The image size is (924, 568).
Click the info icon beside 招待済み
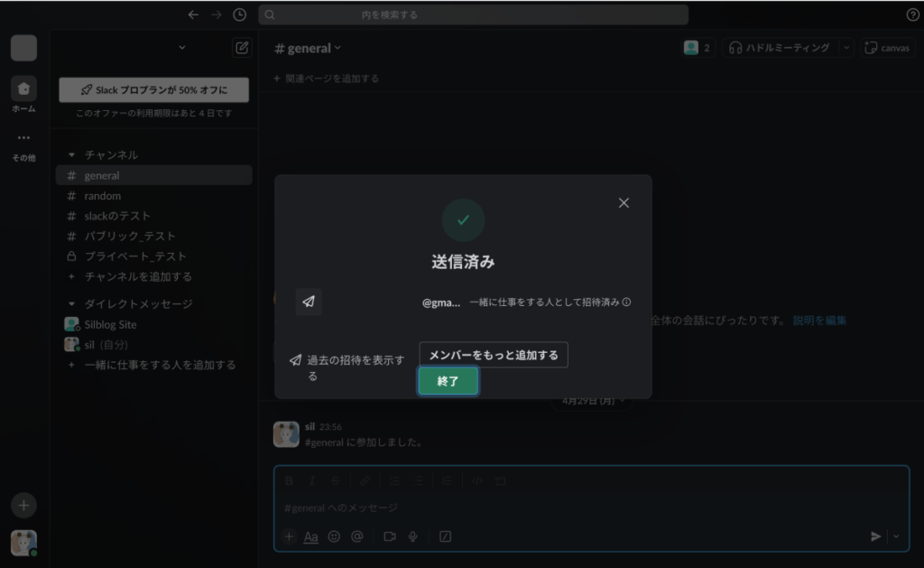click(x=626, y=303)
